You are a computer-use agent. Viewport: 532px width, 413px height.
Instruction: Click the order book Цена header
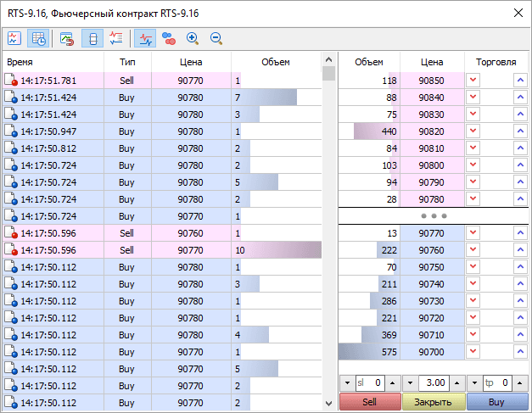[x=432, y=62]
